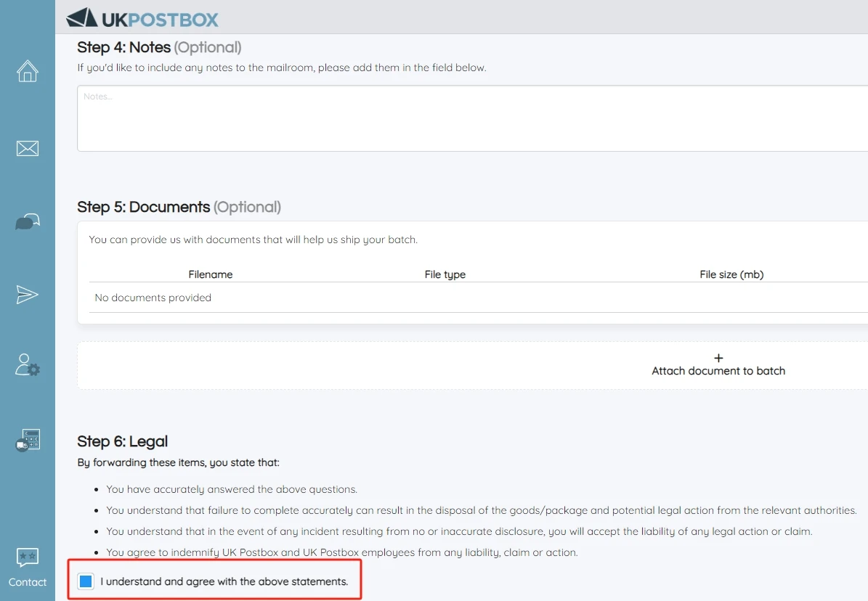Open the Home icon in sidebar
Image resolution: width=868 pixels, height=601 pixels.
(x=28, y=71)
